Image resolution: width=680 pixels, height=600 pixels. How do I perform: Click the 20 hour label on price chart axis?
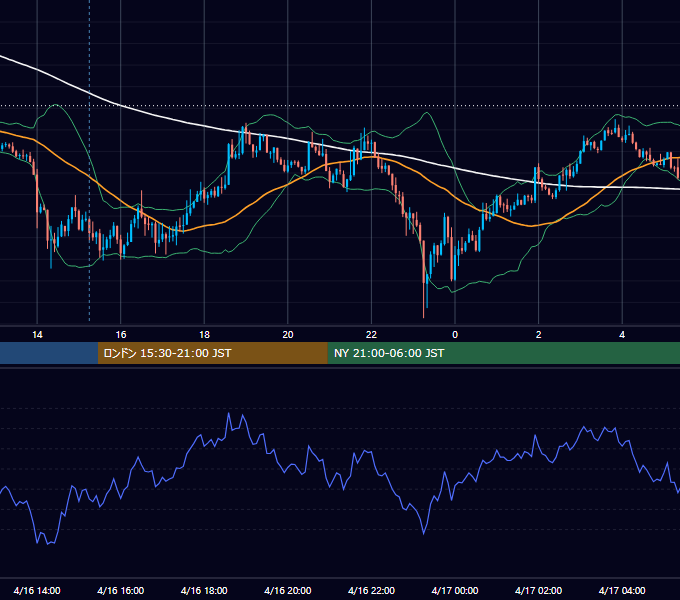[288, 334]
